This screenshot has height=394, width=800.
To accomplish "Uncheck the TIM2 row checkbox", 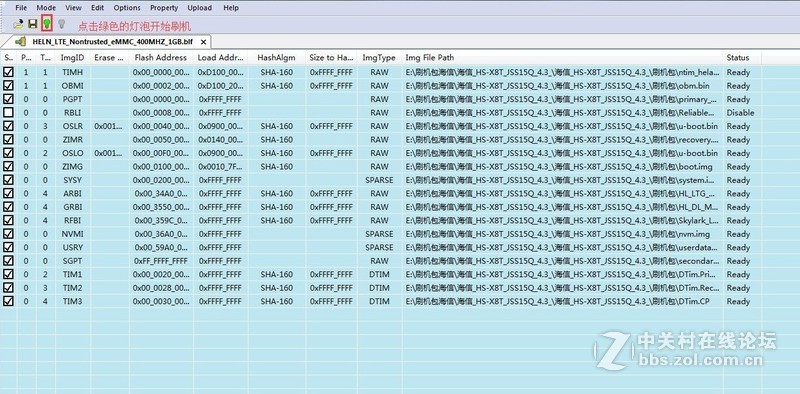I will coord(8,288).
